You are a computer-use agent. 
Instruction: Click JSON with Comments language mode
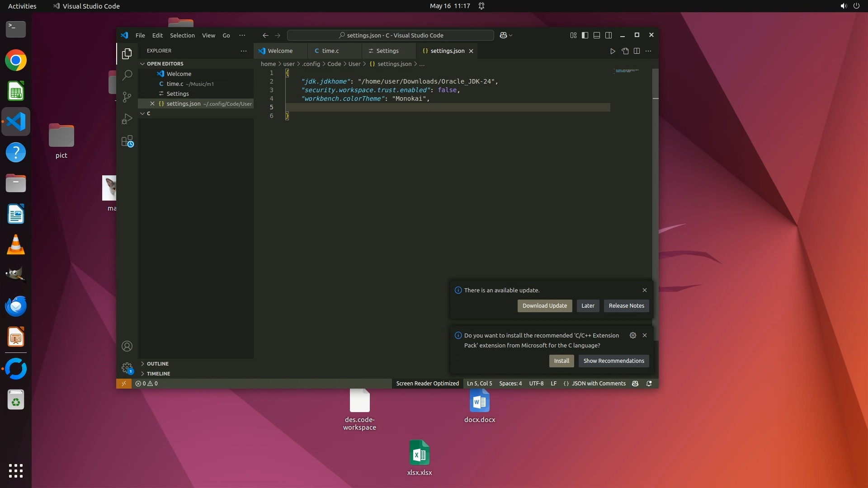click(598, 384)
